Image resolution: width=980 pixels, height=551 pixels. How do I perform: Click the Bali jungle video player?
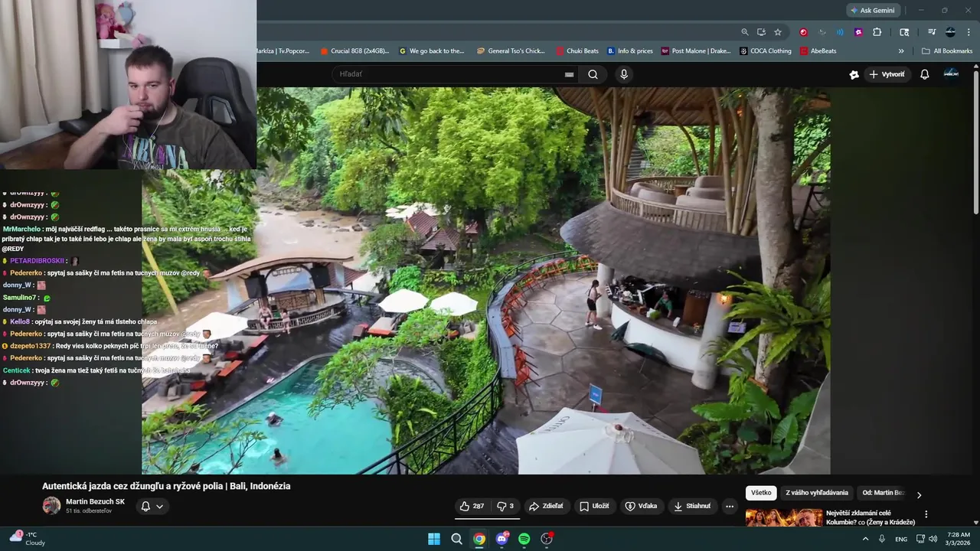(485, 280)
